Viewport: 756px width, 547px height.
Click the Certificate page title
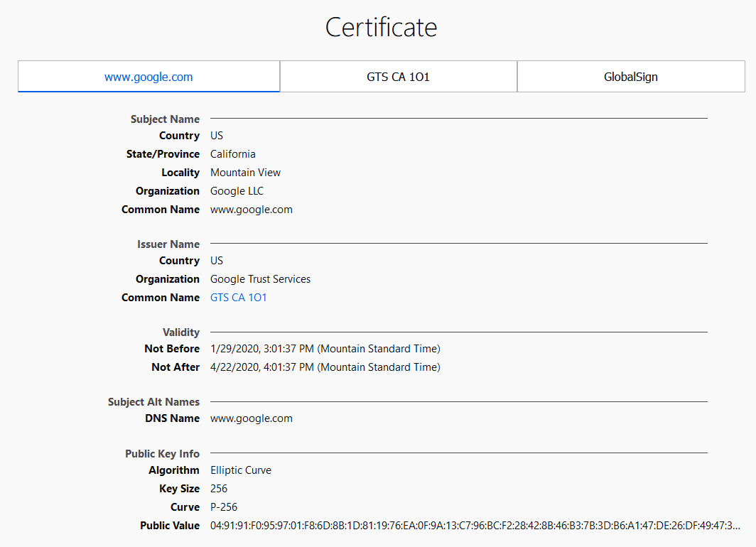[x=381, y=28]
